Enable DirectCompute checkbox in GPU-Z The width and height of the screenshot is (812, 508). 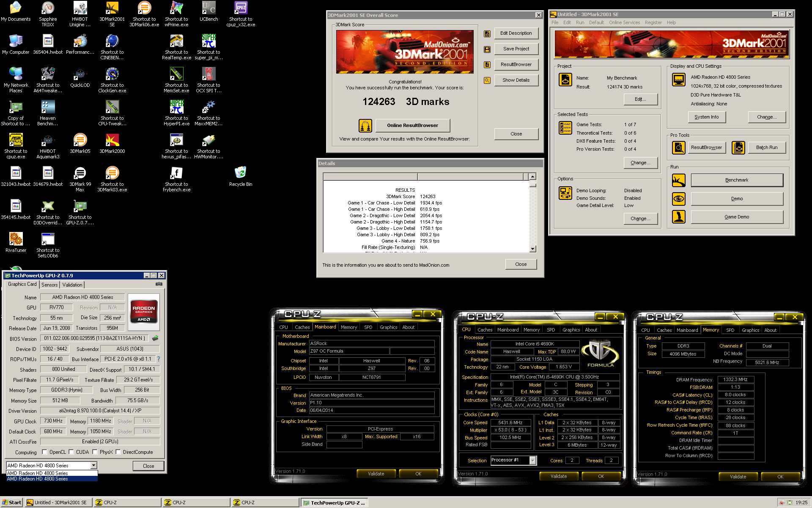[118, 452]
